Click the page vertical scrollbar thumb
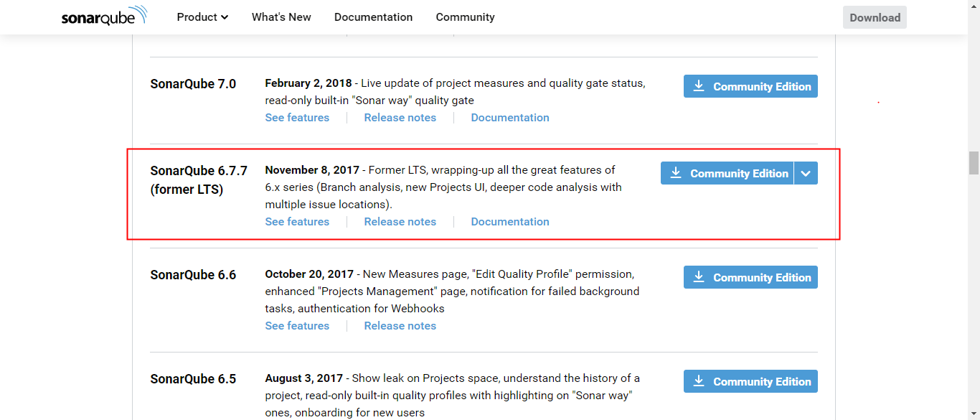This screenshot has height=420, width=980. click(974, 163)
